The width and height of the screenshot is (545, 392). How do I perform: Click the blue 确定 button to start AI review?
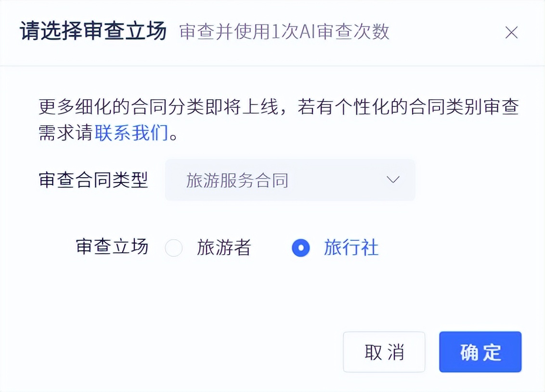coord(480,352)
